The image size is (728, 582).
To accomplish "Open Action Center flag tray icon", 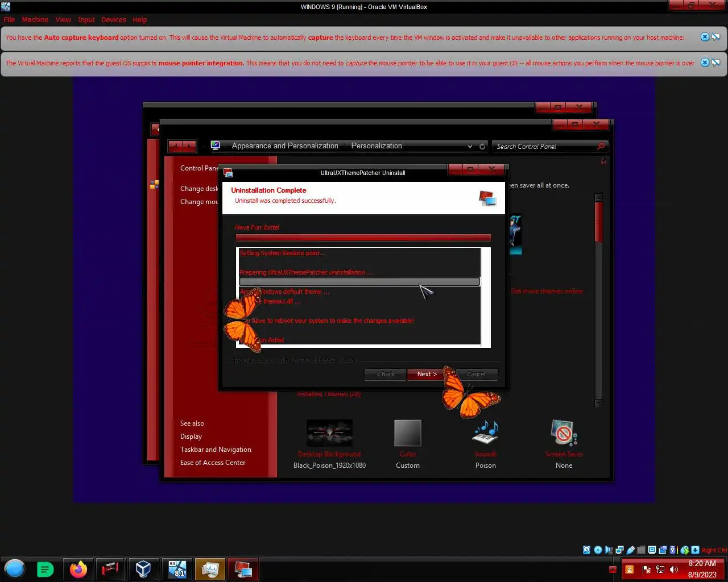I will tap(647, 569).
